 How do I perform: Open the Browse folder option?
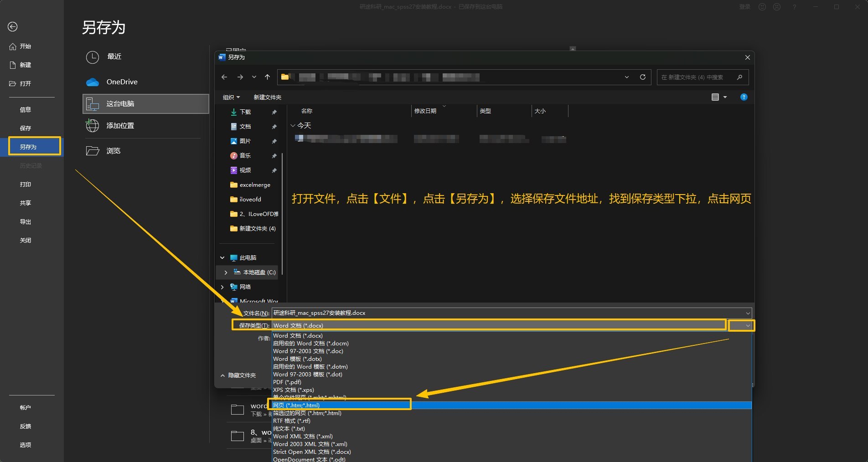click(113, 151)
